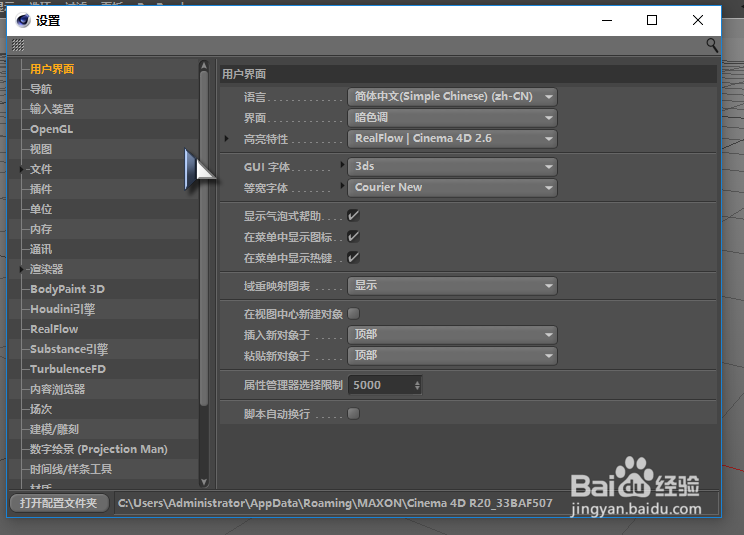Toggle 在菜单中显示热键 checkbox
Viewport: 744px width, 535px height.
[353, 258]
